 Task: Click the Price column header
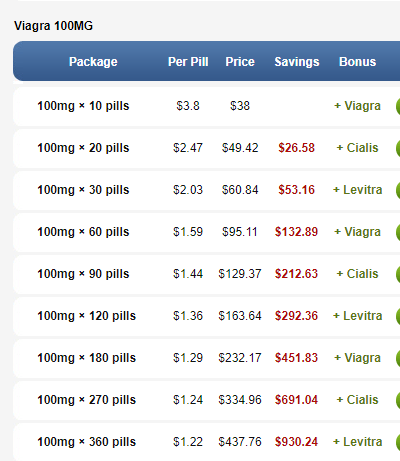[240, 62]
